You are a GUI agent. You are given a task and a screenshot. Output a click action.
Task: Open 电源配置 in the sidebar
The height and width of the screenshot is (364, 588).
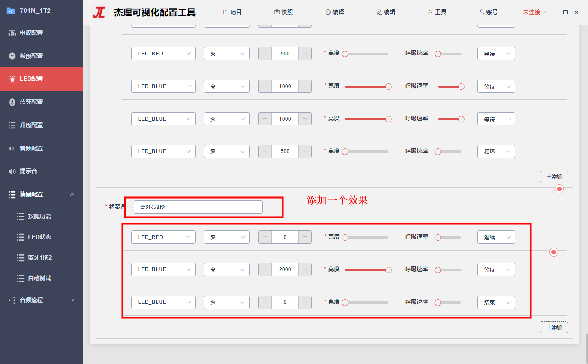coord(41,33)
